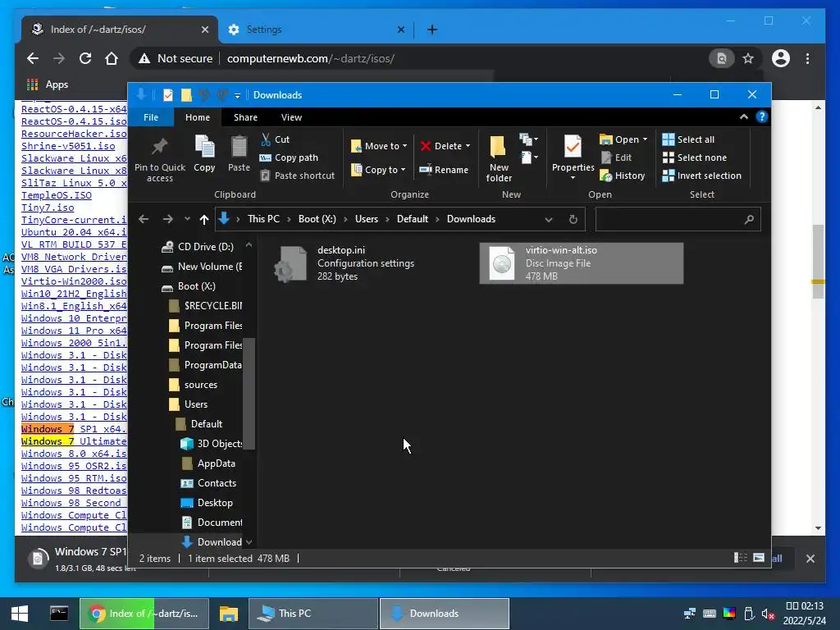Close Chrome downloads bar

(810, 558)
